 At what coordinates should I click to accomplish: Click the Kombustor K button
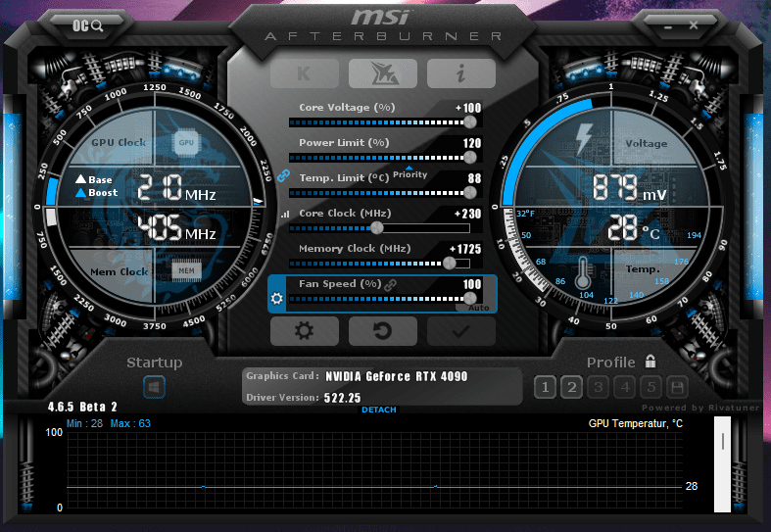tap(305, 73)
